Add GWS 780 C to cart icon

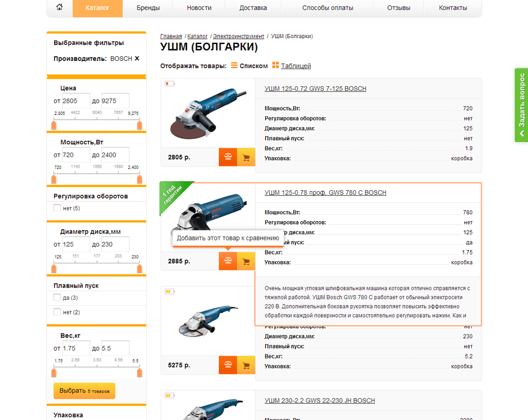(x=246, y=261)
